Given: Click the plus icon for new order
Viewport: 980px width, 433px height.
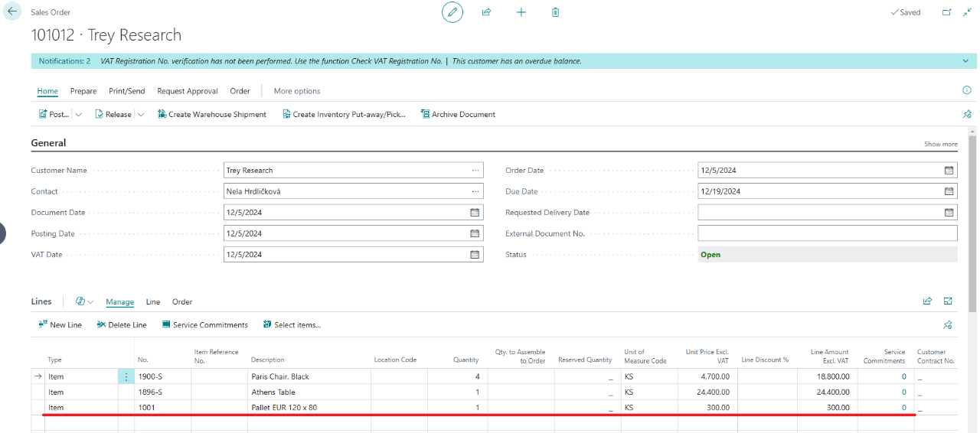Looking at the screenshot, I should 521,12.
